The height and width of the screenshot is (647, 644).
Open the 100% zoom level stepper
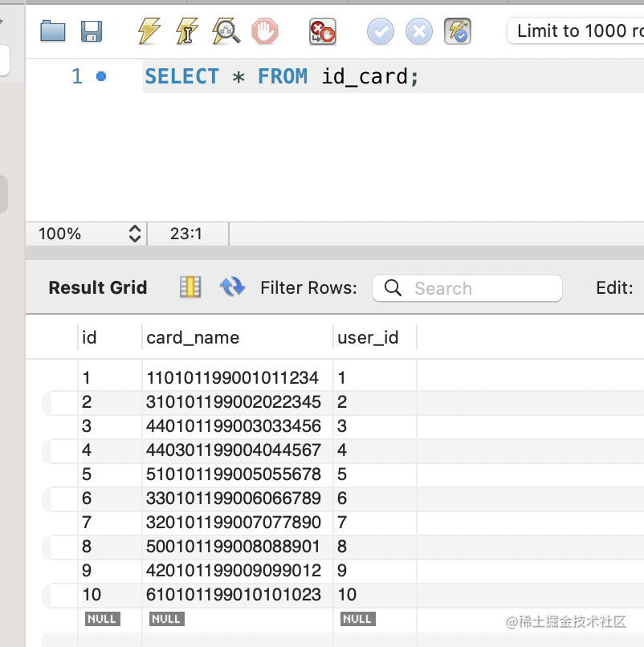click(134, 234)
